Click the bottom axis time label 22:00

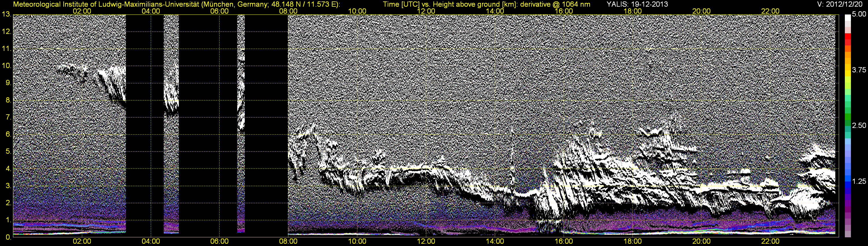[770, 241]
